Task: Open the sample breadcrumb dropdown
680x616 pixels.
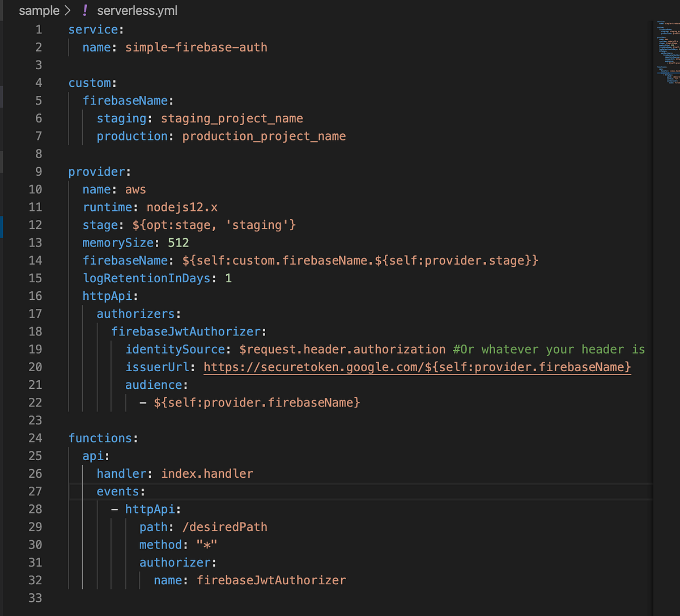Action: tap(38, 10)
